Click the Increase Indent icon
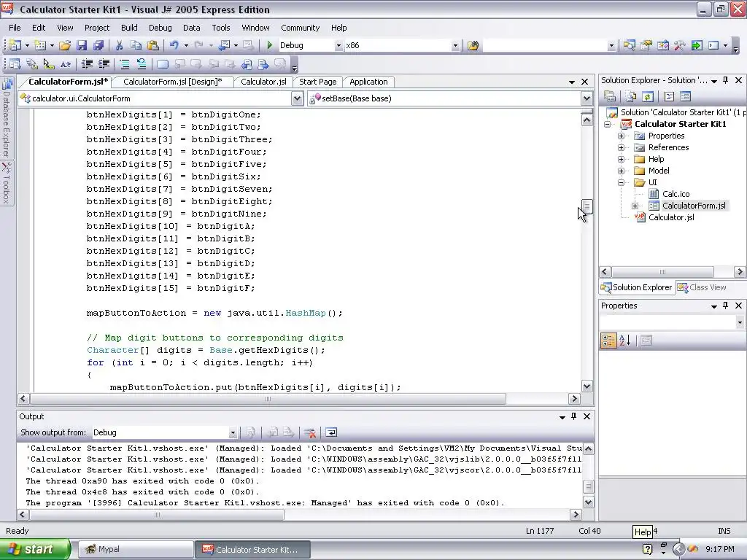This screenshot has height=560, width=747. tap(104, 64)
